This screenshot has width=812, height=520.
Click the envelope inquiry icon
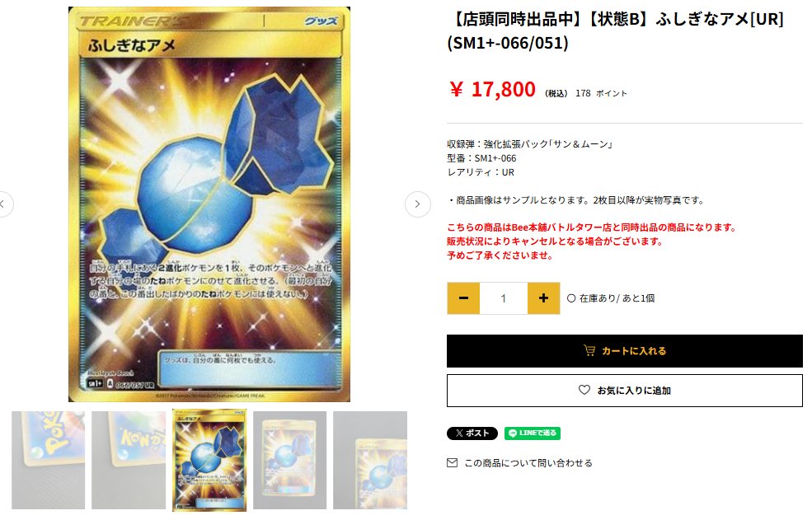click(452, 462)
